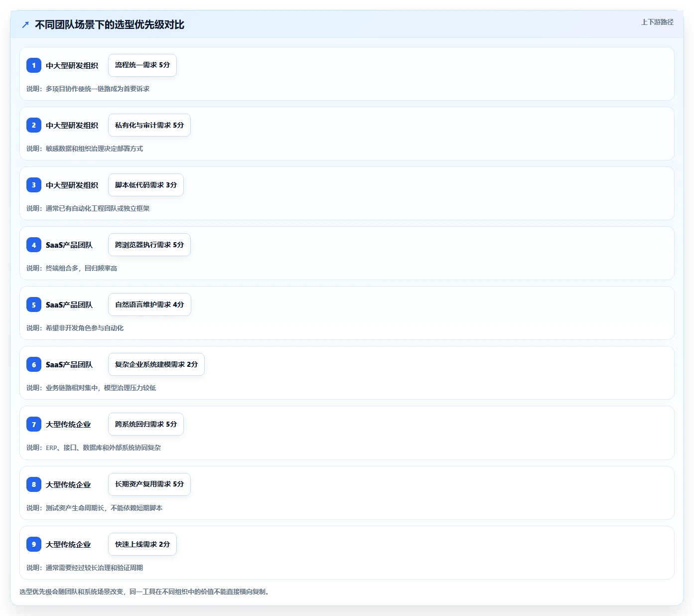Click 大型传统企业 beside the 跨系统回归需求 chip

[x=68, y=424]
